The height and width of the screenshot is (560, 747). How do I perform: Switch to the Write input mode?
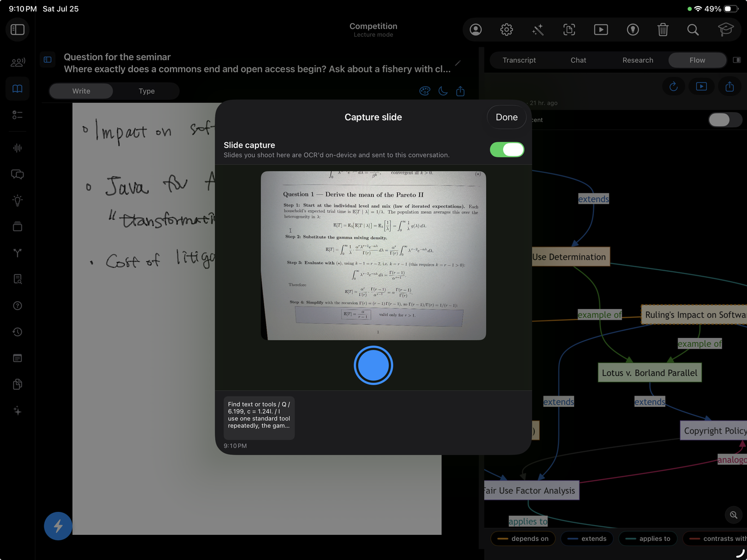tap(81, 91)
